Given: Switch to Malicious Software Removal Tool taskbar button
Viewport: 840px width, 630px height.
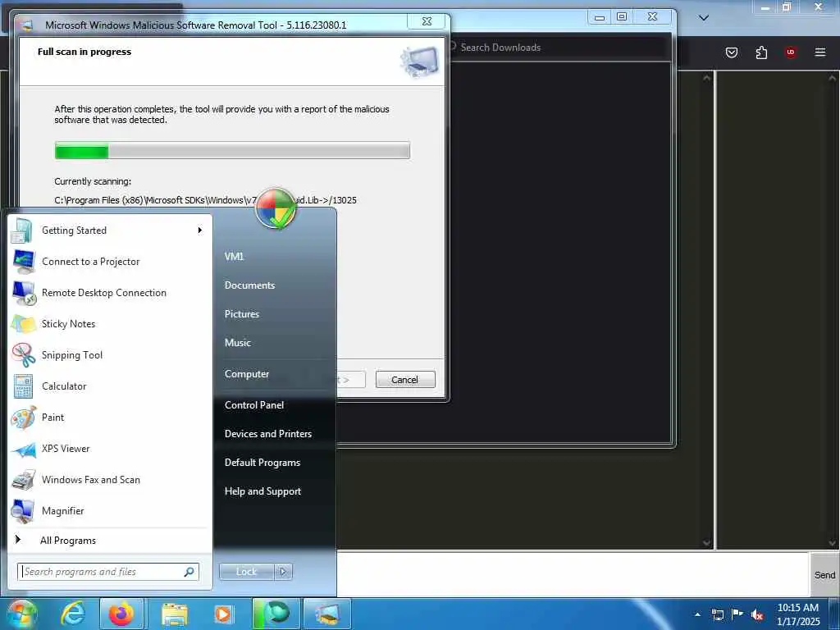Looking at the screenshot, I should 327,614.
